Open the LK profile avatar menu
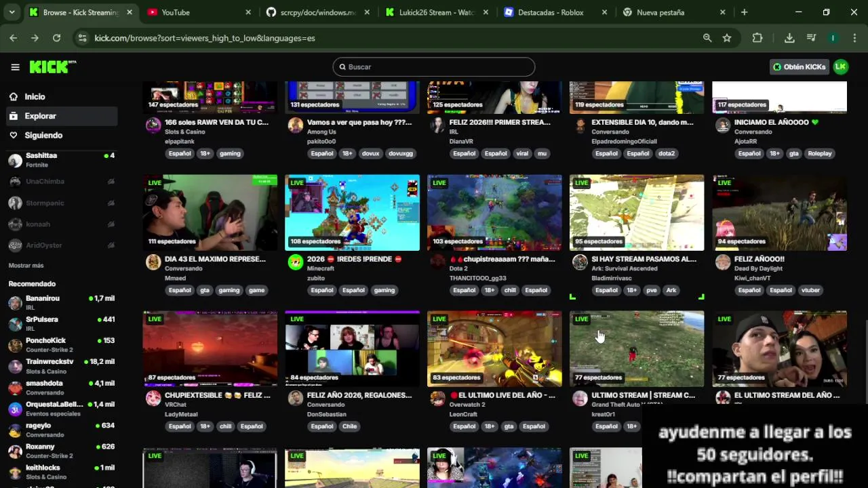This screenshot has height=488, width=868. click(x=841, y=66)
